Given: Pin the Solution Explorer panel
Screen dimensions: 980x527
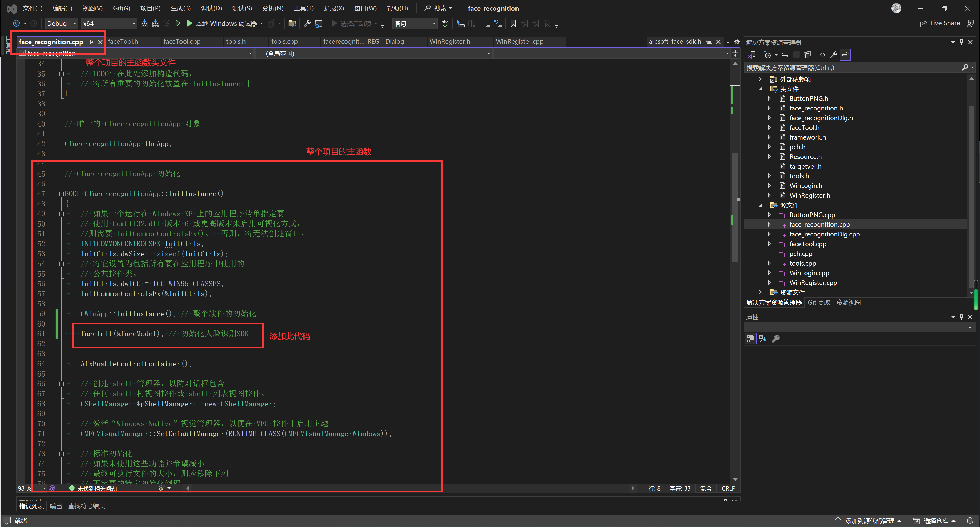Looking at the screenshot, I should pyautogui.click(x=961, y=42).
